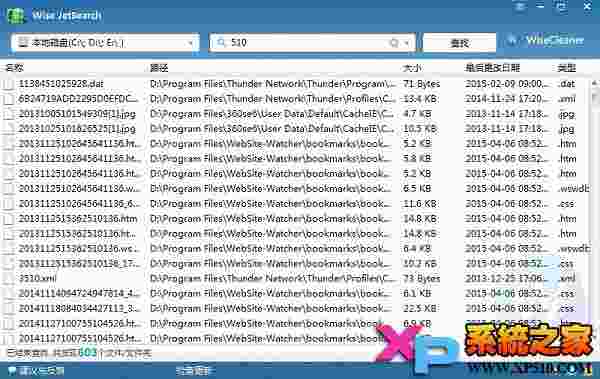Click the center link in bottom bar

click(x=194, y=371)
